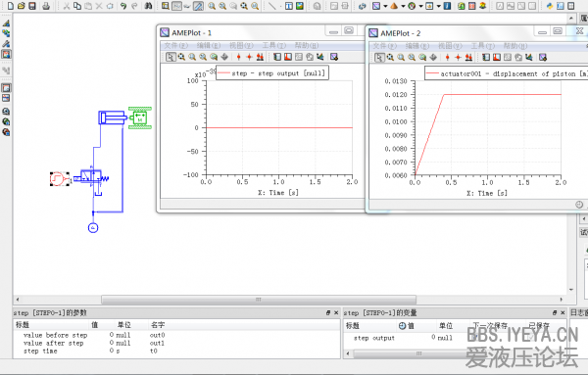Open dropdown arrow next to AMEPlot toolbar icon
Screen dimensions: 588x375
[x=385, y=6]
